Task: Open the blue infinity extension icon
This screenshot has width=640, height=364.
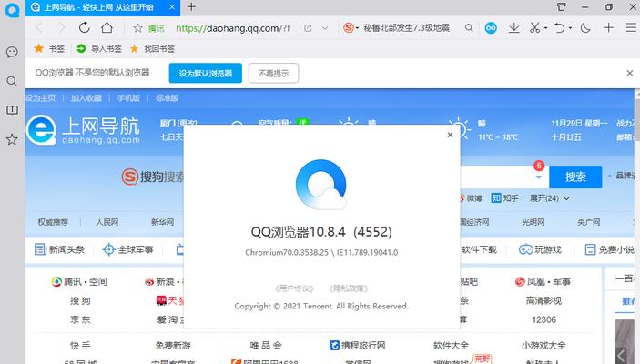Action: tap(491, 27)
